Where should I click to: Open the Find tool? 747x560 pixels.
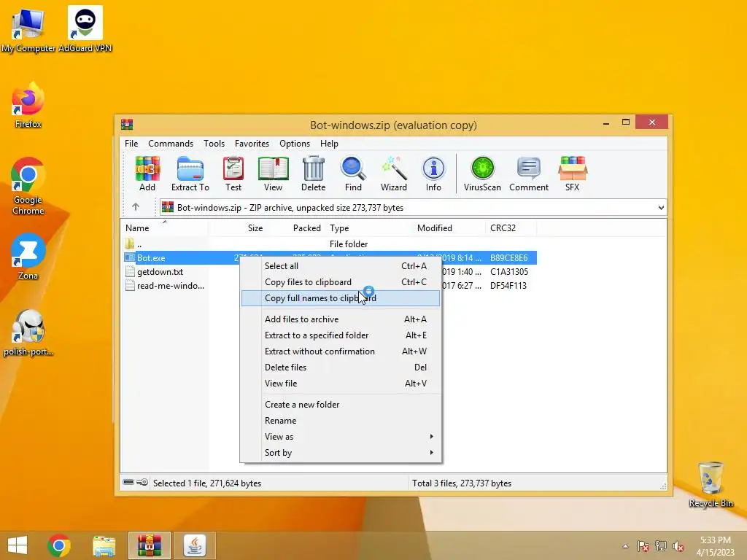[x=353, y=174]
